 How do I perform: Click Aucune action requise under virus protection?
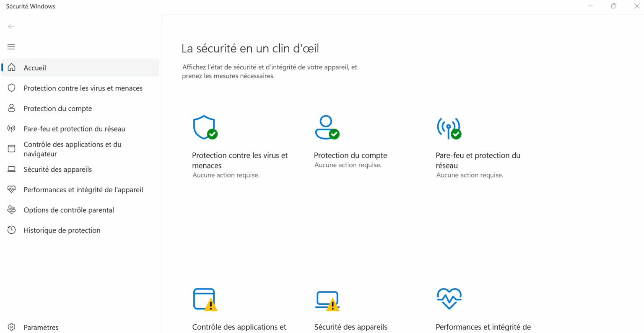tap(226, 175)
